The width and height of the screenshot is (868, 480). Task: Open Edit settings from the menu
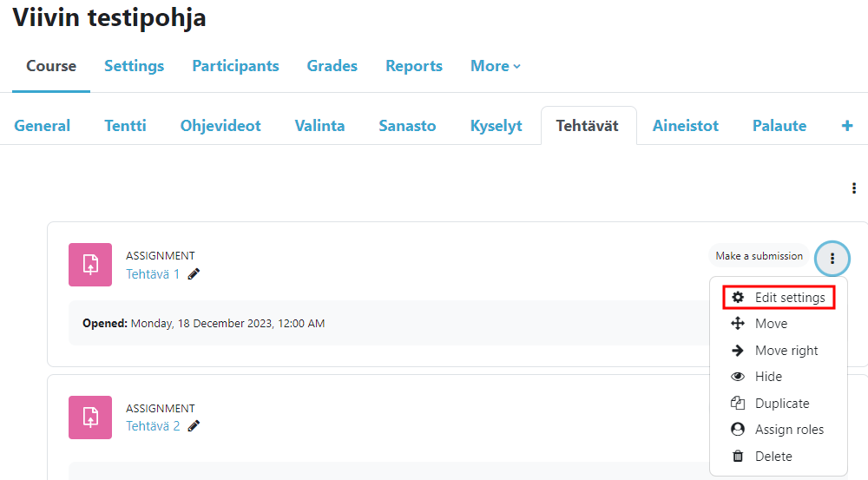click(x=788, y=298)
